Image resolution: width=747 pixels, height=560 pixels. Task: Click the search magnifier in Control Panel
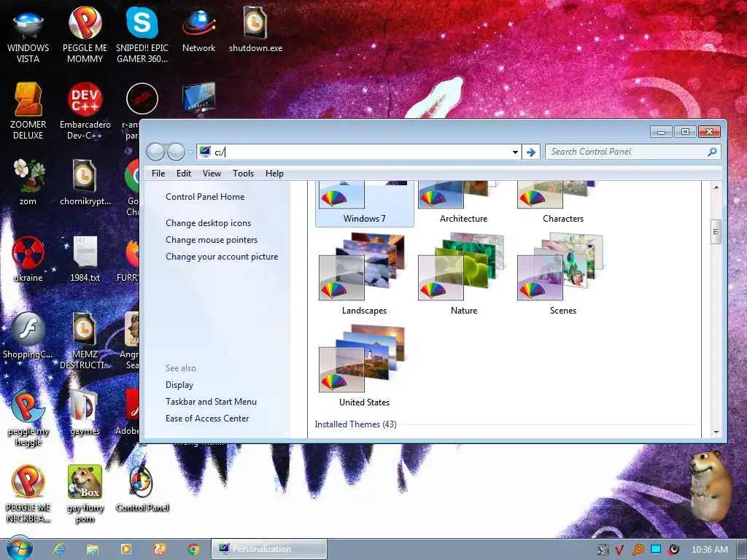(x=712, y=152)
